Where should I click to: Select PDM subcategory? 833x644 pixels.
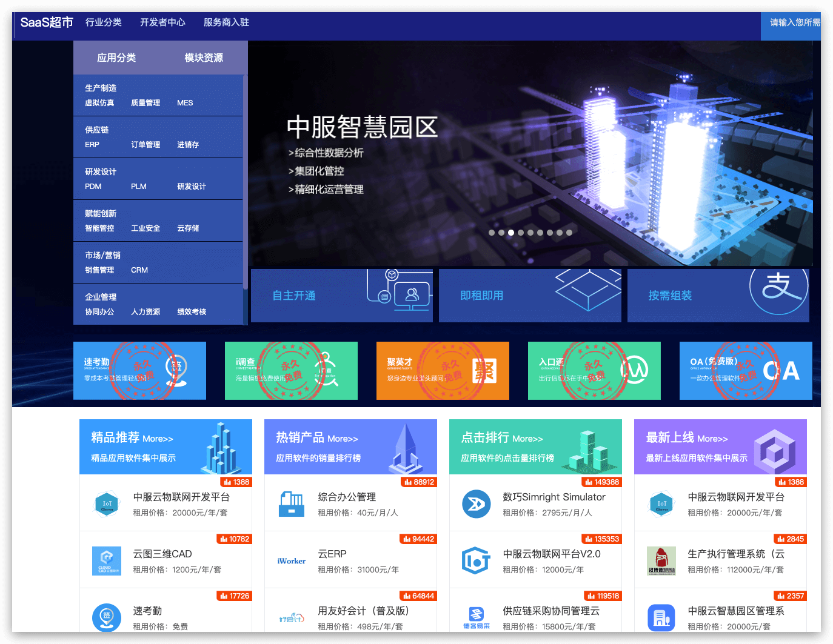pos(93,187)
